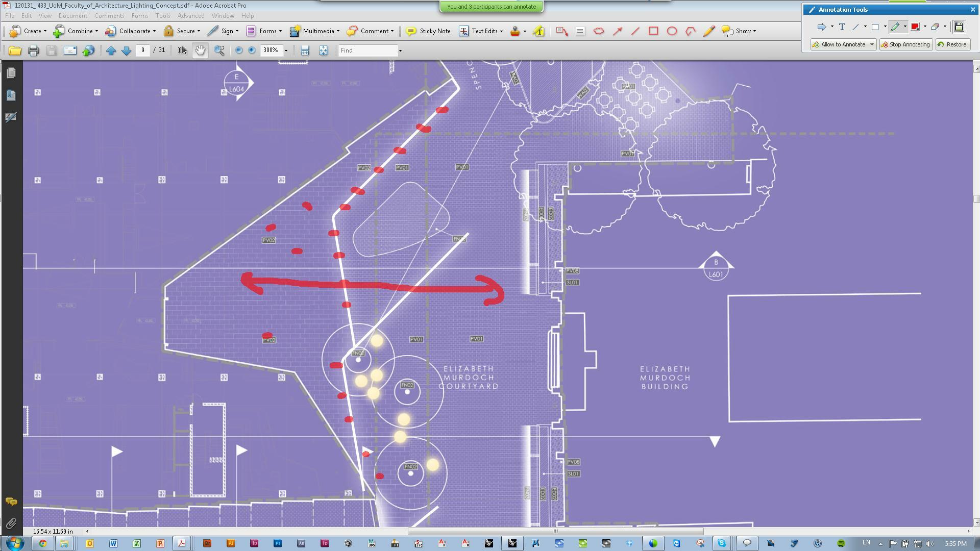Open the Combine dropdown

coord(76,31)
